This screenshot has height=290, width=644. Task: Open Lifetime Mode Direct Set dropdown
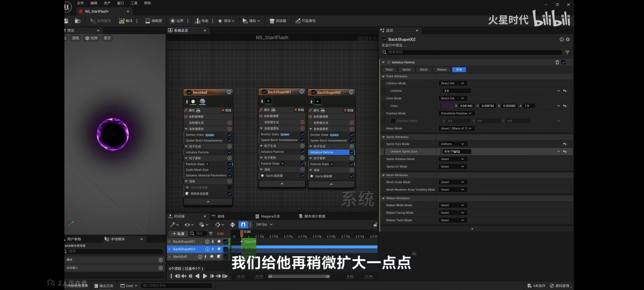452,83
